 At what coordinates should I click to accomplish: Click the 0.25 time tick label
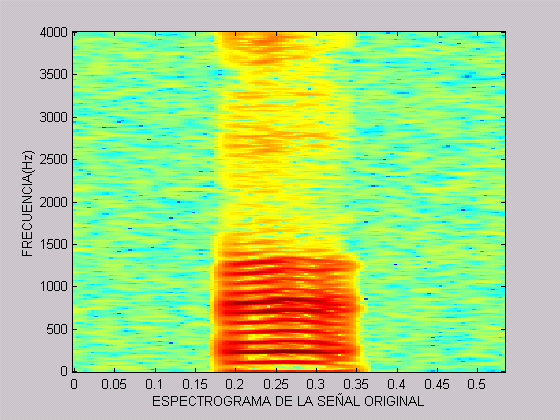tap(276, 384)
